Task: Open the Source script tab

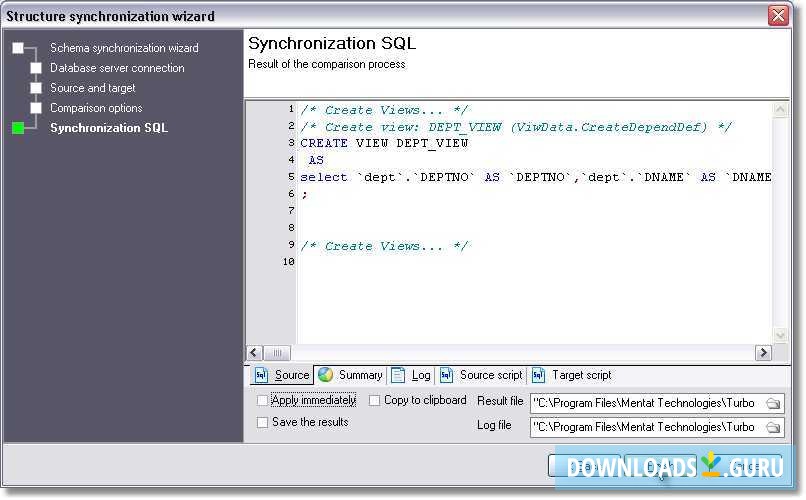Action: pyautogui.click(x=482, y=375)
